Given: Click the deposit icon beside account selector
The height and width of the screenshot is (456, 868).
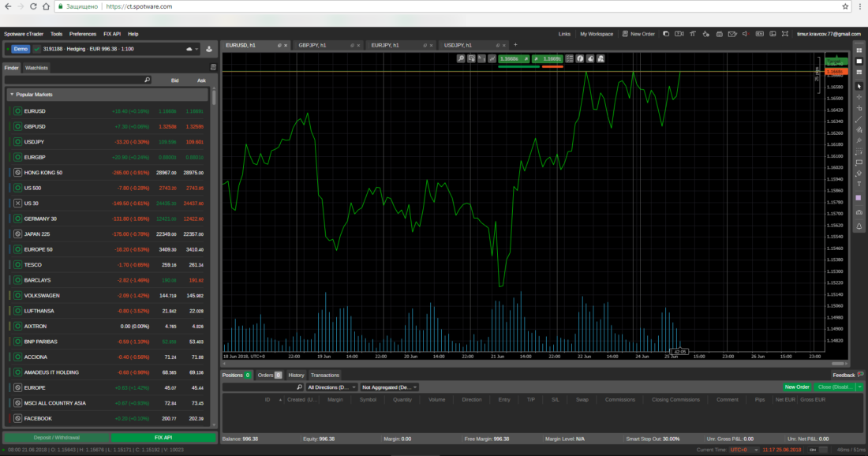Looking at the screenshot, I should pyautogui.click(x=209, y=49).
